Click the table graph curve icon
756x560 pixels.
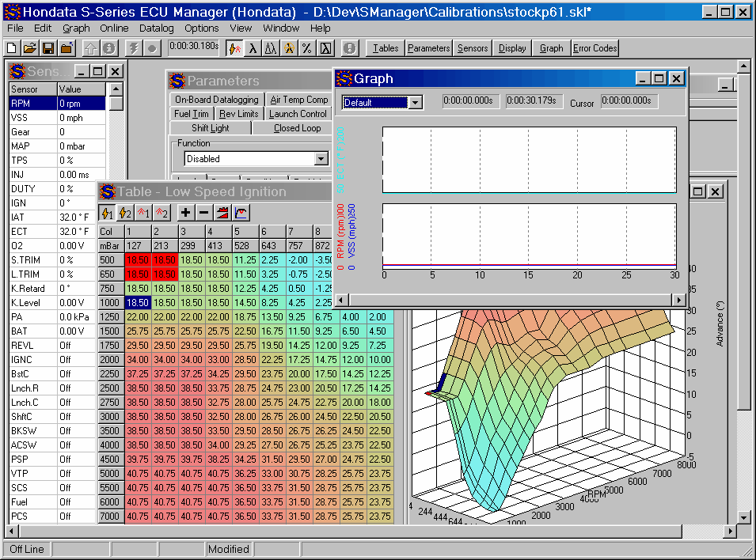tap(241, 213)
